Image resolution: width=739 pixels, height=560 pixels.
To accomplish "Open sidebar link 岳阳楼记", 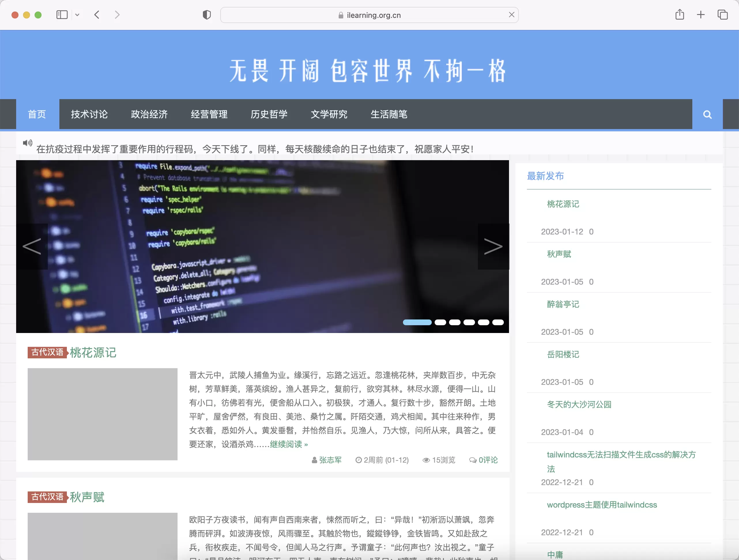I will [x=563, y=354].
